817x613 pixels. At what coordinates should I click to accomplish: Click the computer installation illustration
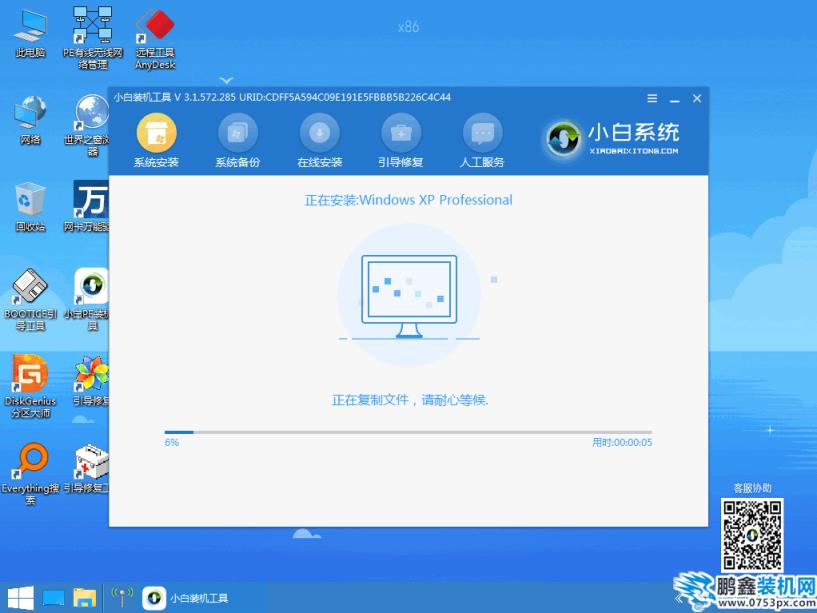pyautogui.click(x=410, y=296)
